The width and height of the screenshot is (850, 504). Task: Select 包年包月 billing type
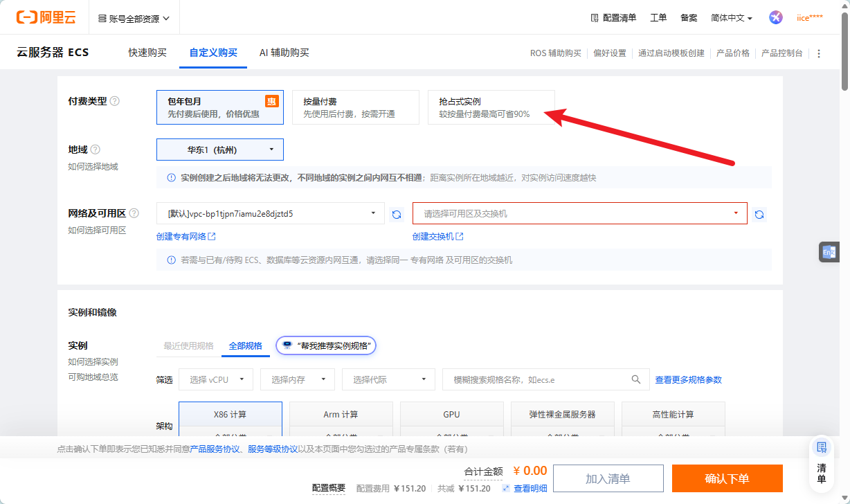pyautogui.click(x=220, y=107)
